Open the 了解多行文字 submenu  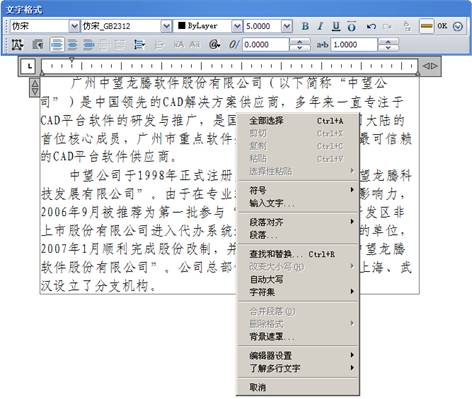[x=298, y=368]
